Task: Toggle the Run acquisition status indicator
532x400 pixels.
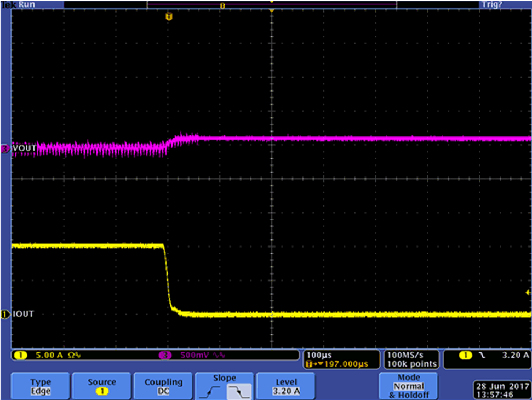Action: tap(27, 4)
